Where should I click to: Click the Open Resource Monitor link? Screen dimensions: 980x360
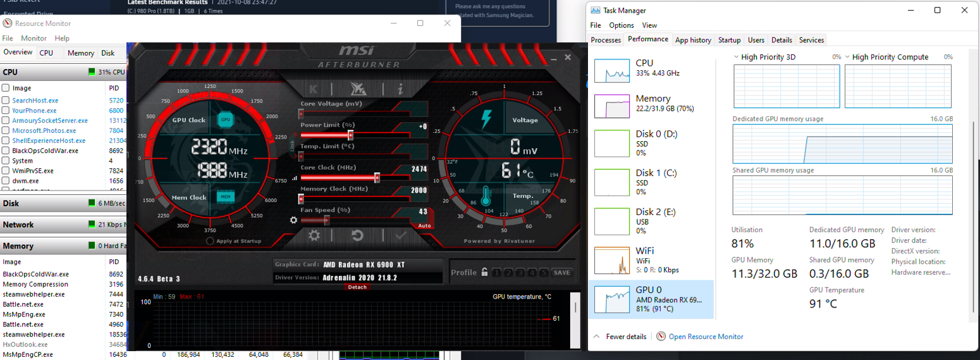point(706,337)
